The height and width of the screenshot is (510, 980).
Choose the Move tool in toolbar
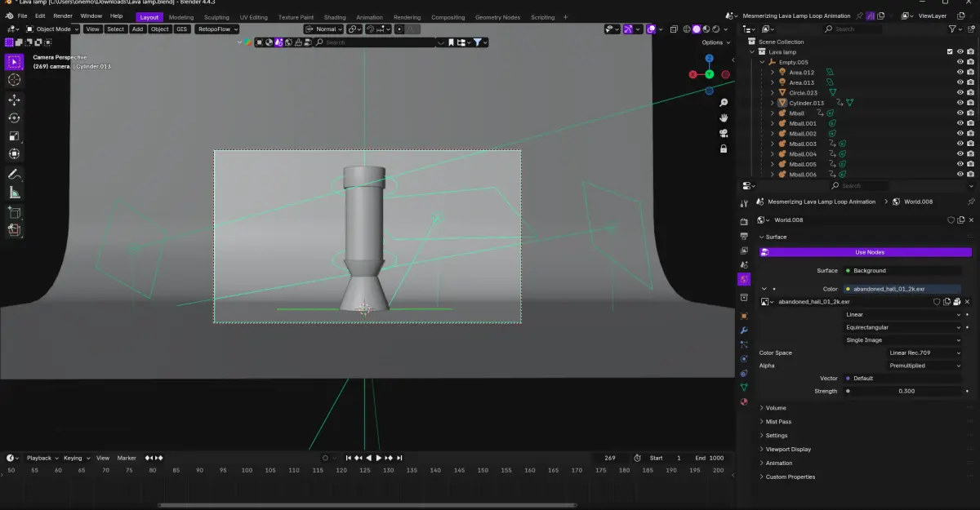pos(14,100)
